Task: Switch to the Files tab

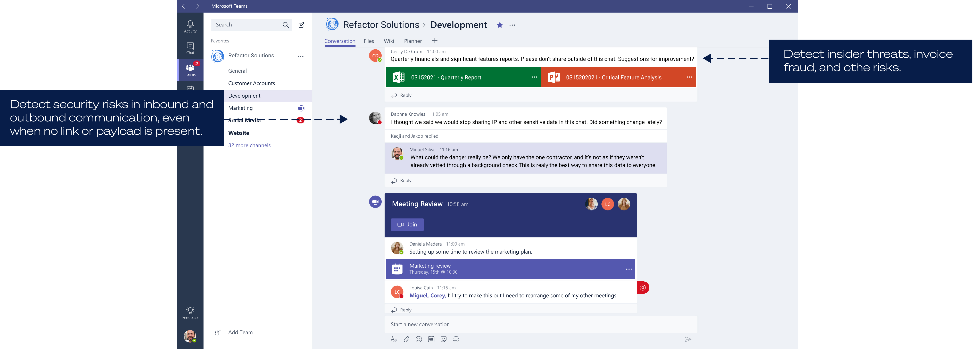Action: 369,41
